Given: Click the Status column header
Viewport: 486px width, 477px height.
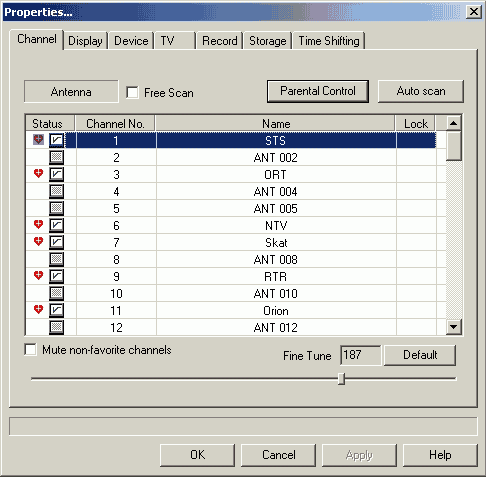Looking at the screenshot, I should tap(50, 124).
